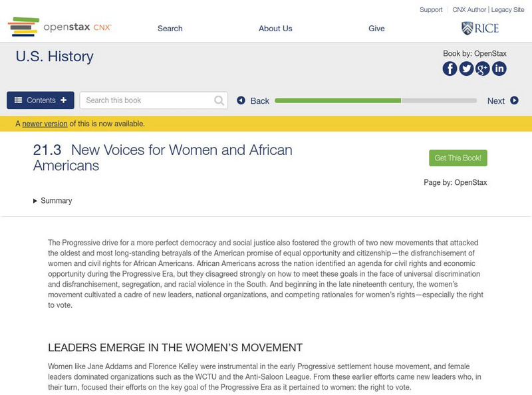Image resolution: width=532 pixels, height=395 pixels.
Task: Click the Google Plus share icon
Action: tap(482, 68)
